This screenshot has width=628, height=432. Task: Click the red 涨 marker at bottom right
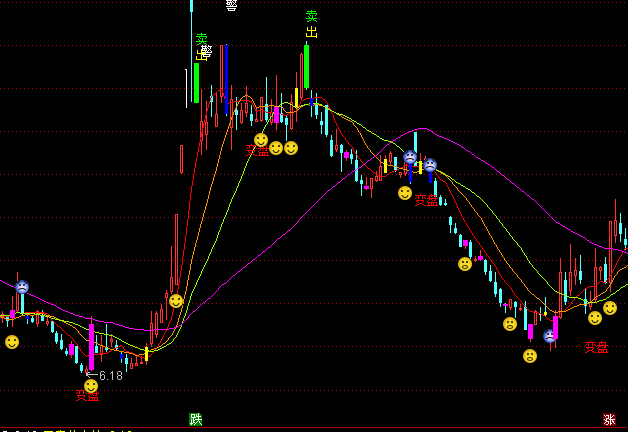tap(610, 420)
